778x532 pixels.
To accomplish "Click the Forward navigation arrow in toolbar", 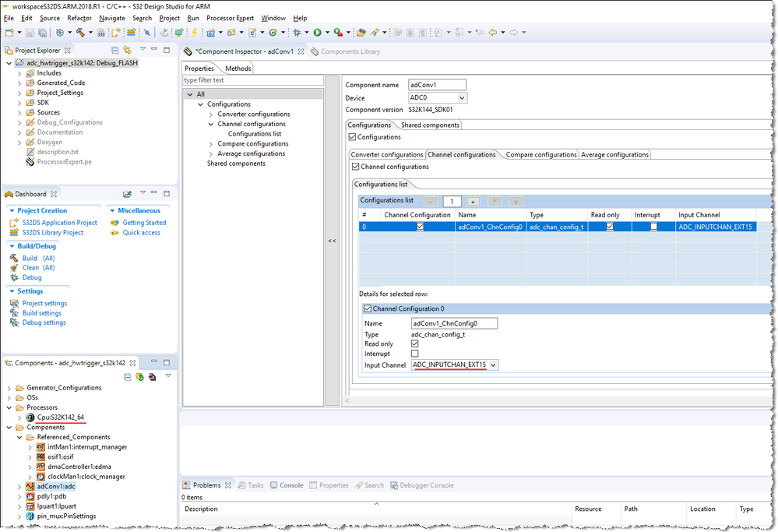I will point(513,32).
